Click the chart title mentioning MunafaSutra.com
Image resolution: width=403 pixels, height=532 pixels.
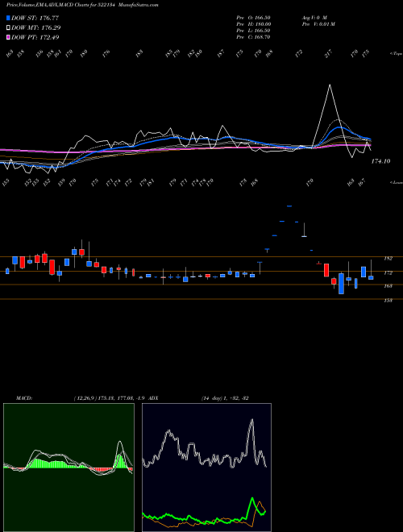click(x=82, y=5)
